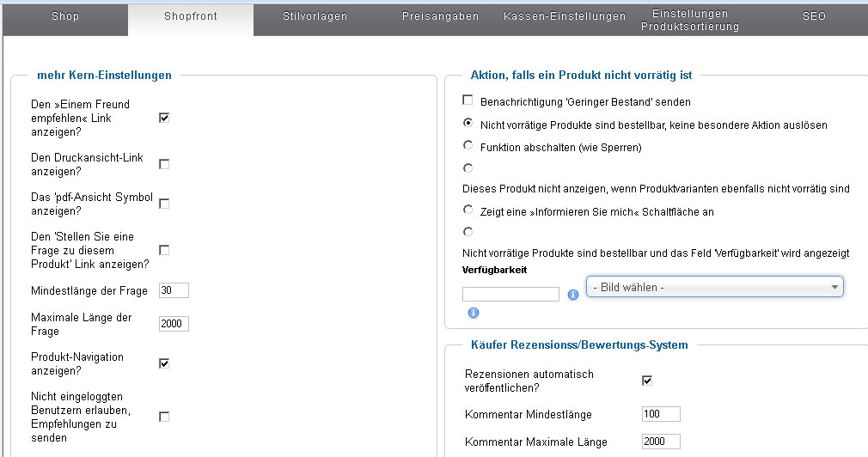Toggle 'Rezensionen automatisch veröffentlichen' checkbox
Image resolution: width=868 pixels, height=457 pixels.
click(647, 381)
